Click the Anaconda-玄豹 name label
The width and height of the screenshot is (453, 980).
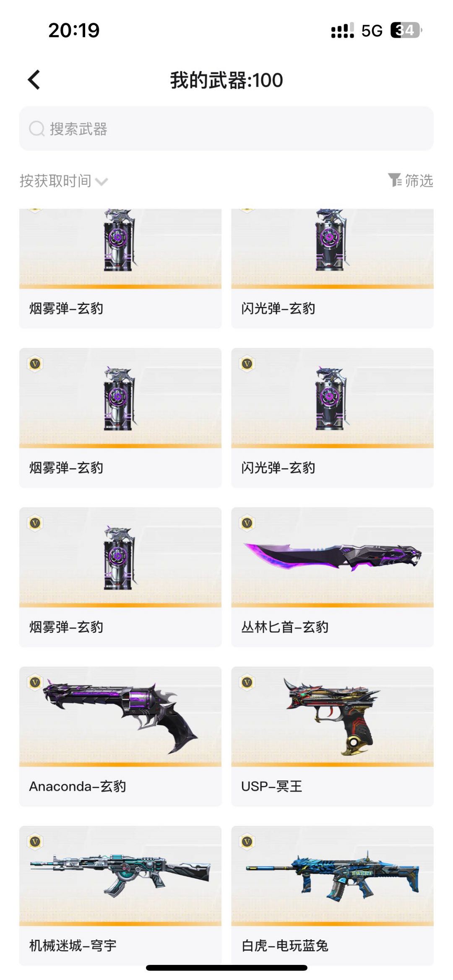tap(78, 786)
